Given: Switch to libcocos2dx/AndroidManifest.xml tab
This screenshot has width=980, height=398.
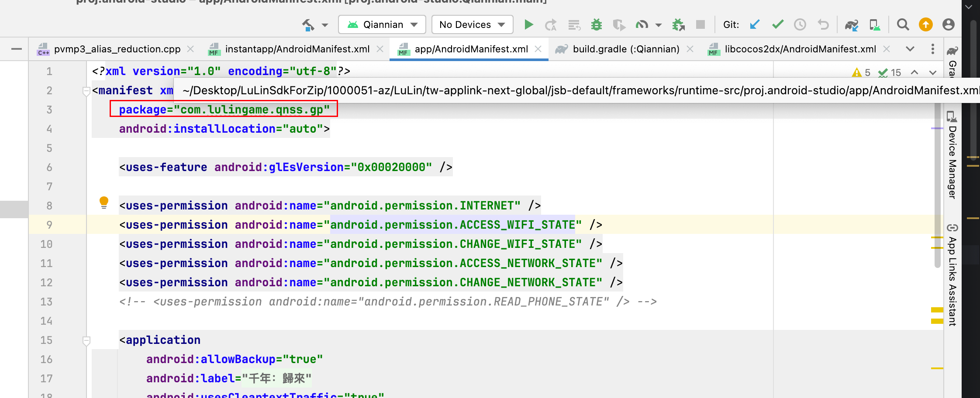Looking at the screenshot, I should pyautogui.click(x=800, y=49).
